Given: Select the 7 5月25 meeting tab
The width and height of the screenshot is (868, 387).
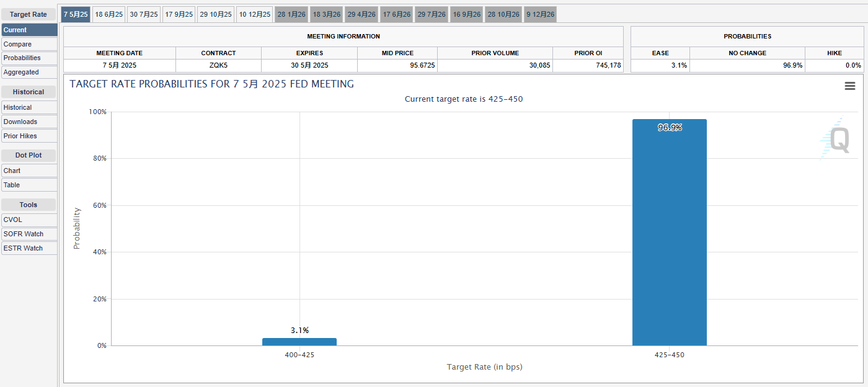Looking at the screenshot, I should coord(76,14).
